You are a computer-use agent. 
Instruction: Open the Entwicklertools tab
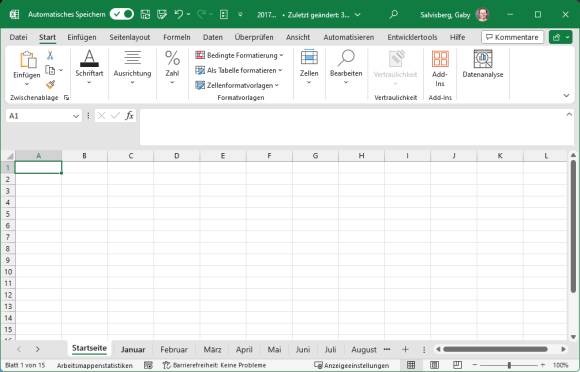(412, 37)
